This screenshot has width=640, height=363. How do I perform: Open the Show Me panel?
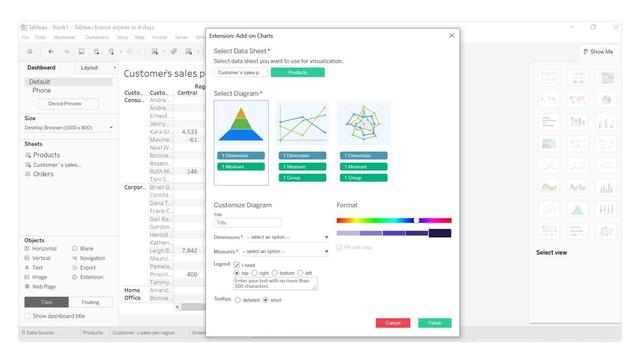pyautogui.click(x=598, y=51)
